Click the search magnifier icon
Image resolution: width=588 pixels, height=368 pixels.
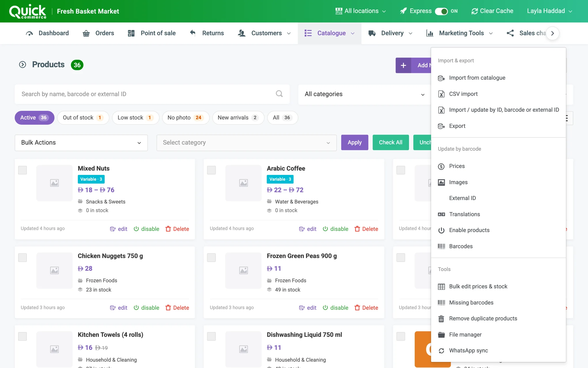click(279, 94)
